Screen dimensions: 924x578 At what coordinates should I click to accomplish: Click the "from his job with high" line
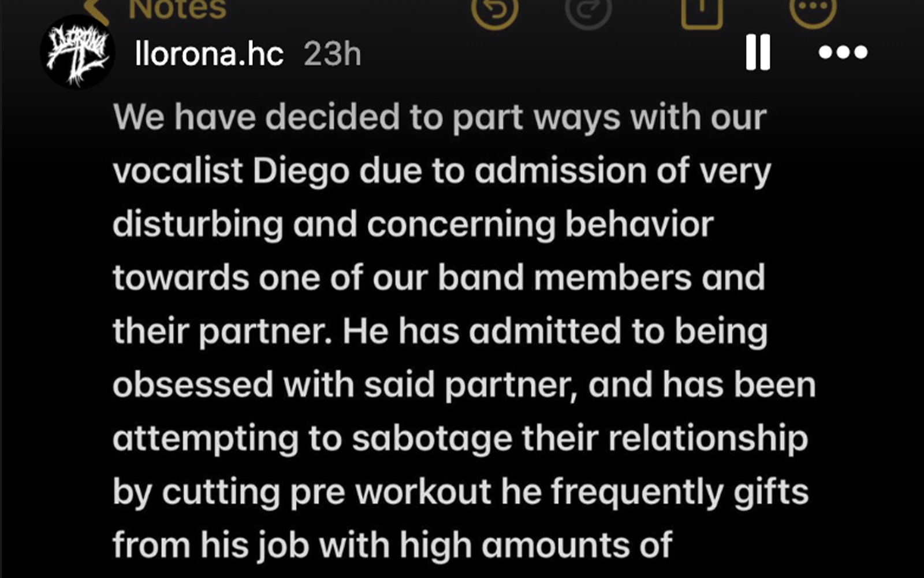point(393,545)
